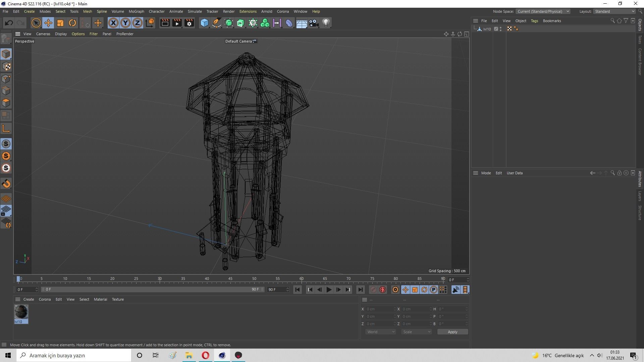Open the Spline menu

click(x=102, y=11)
